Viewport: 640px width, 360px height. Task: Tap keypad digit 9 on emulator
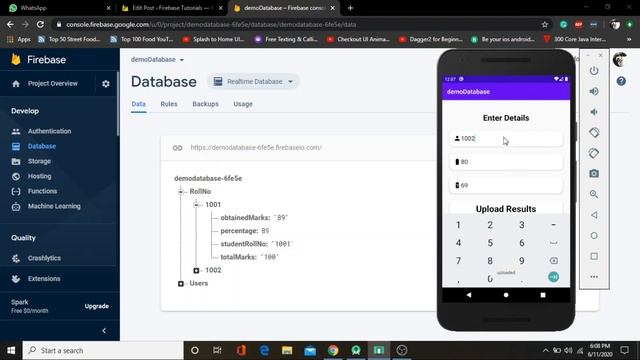point(522,261)
